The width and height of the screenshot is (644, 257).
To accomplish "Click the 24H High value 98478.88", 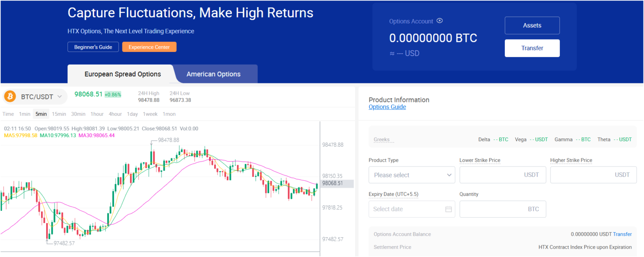I will tap(149, 100).
